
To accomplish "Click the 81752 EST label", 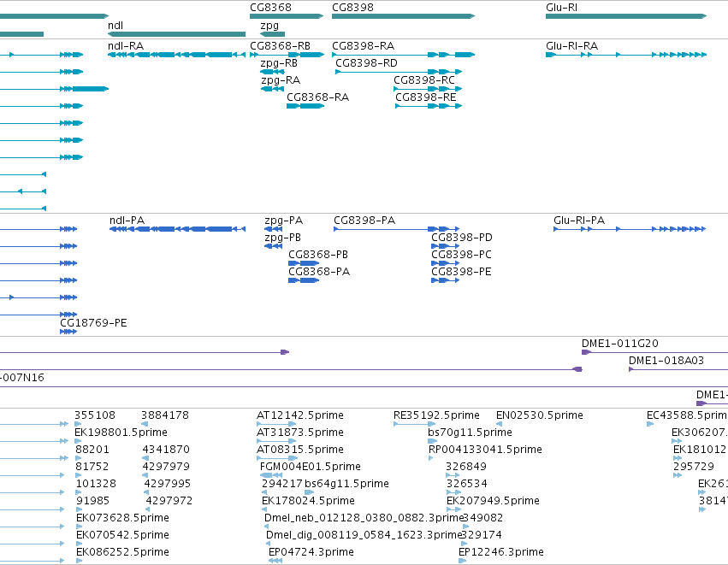I will tap(92, 467).
